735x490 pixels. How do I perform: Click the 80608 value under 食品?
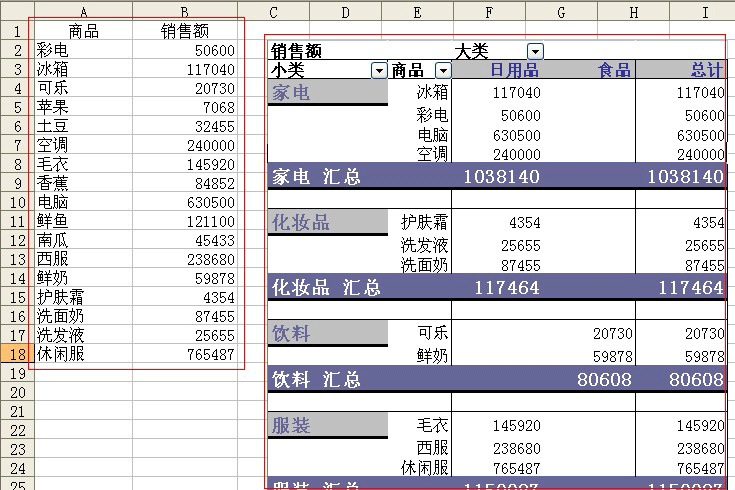[x=604, y=379]
